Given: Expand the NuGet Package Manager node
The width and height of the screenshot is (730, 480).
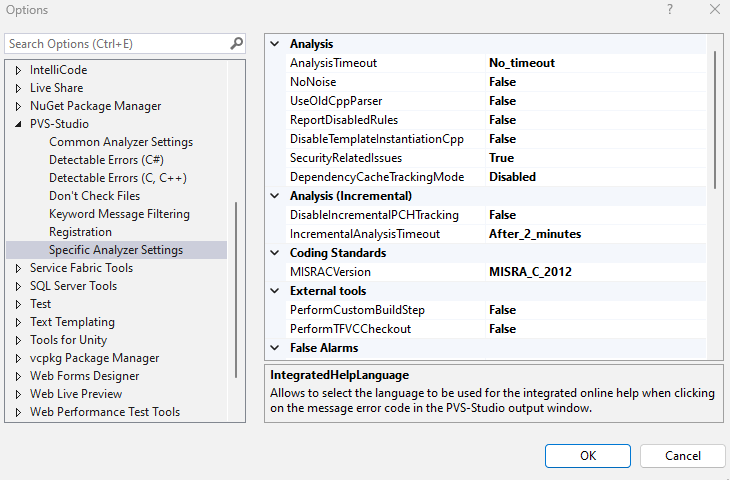Looking at the screenshot, I should [x=18, y=106].
